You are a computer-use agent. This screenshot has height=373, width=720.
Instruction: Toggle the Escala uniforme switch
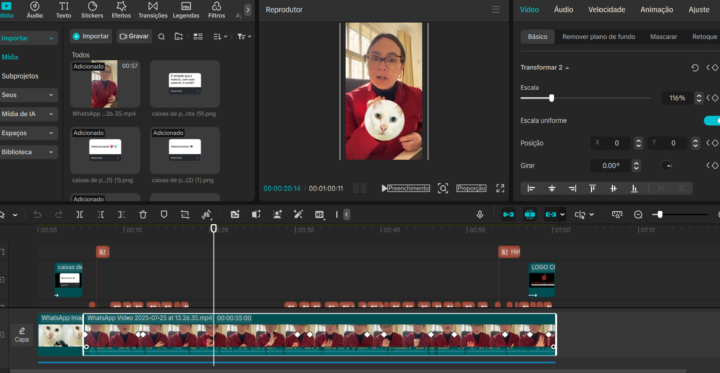tap(712, 120)
